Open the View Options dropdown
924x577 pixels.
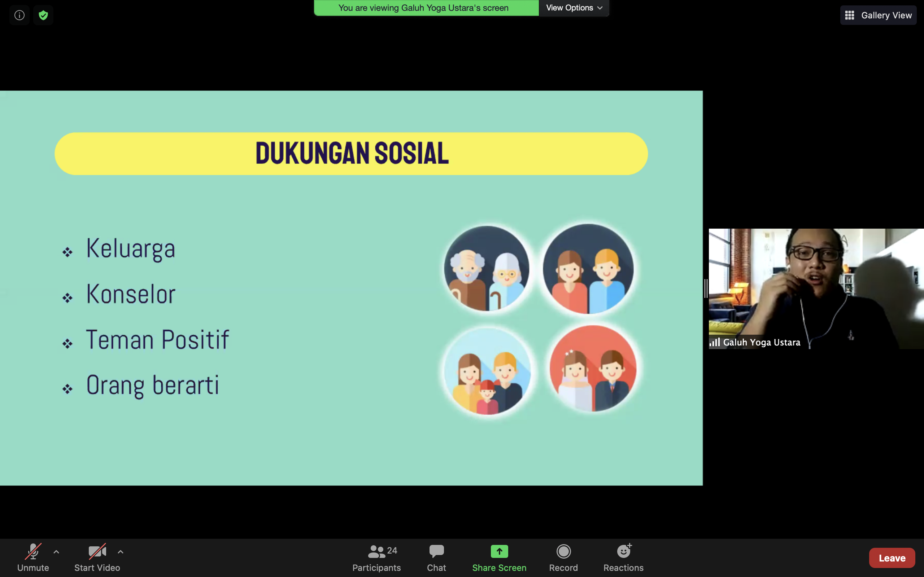574,8
